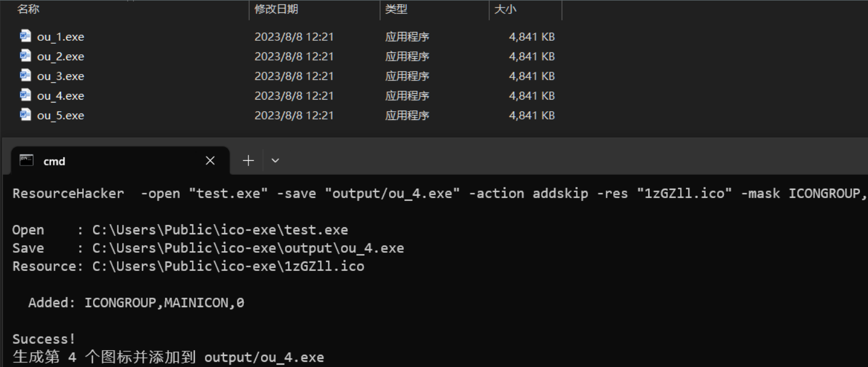868x367 pixels.
Task: Select the ou_1.exe file icon
Action: (x=25, y=36)
